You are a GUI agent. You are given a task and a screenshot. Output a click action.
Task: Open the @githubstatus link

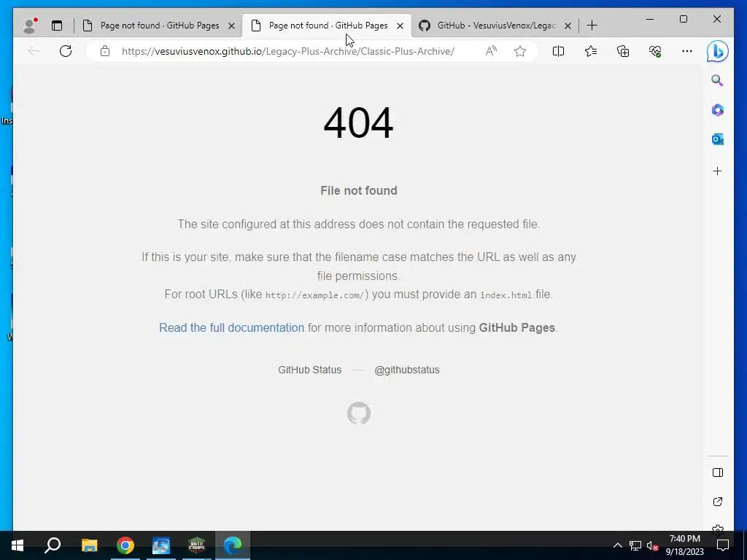pyautogui.click(x=407, y=370)
